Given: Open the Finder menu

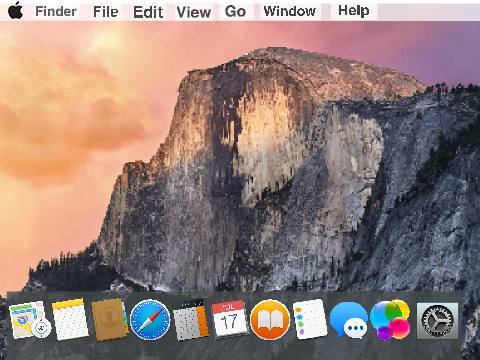Looking at the screenshot, I should tap(56, 11).
